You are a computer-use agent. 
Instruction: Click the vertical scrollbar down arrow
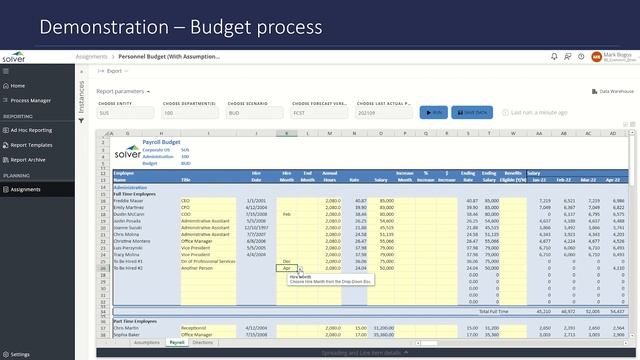632,336
